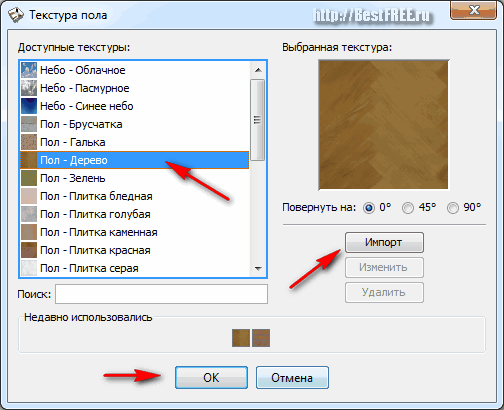The image size is (504, 410).
Task: Pick the Пол - Плитка бледная icon
Action: (x=29, y=196)
